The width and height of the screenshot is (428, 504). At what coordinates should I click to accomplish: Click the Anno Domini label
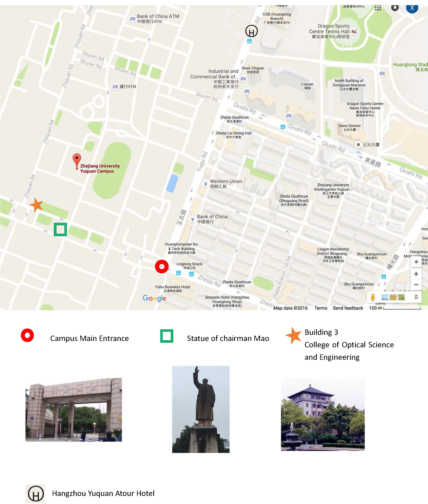350,128
